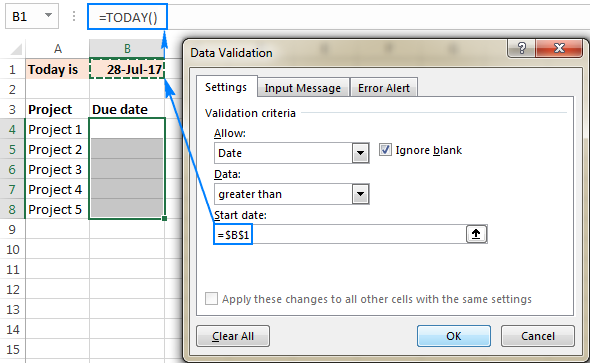The height and width of the screenshot is (363, 590).
Task: Switch to the Input Message tab
Action: [x=303, y=88]
